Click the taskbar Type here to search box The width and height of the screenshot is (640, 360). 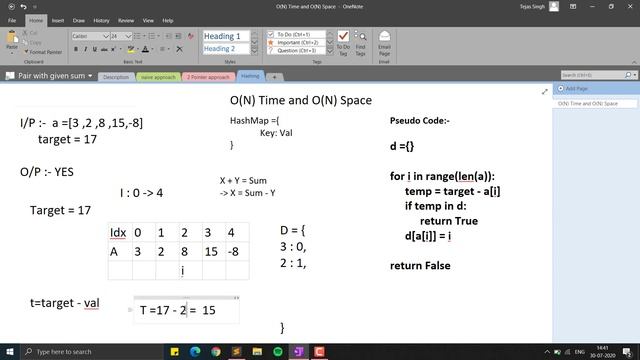(x=92, y=352)
